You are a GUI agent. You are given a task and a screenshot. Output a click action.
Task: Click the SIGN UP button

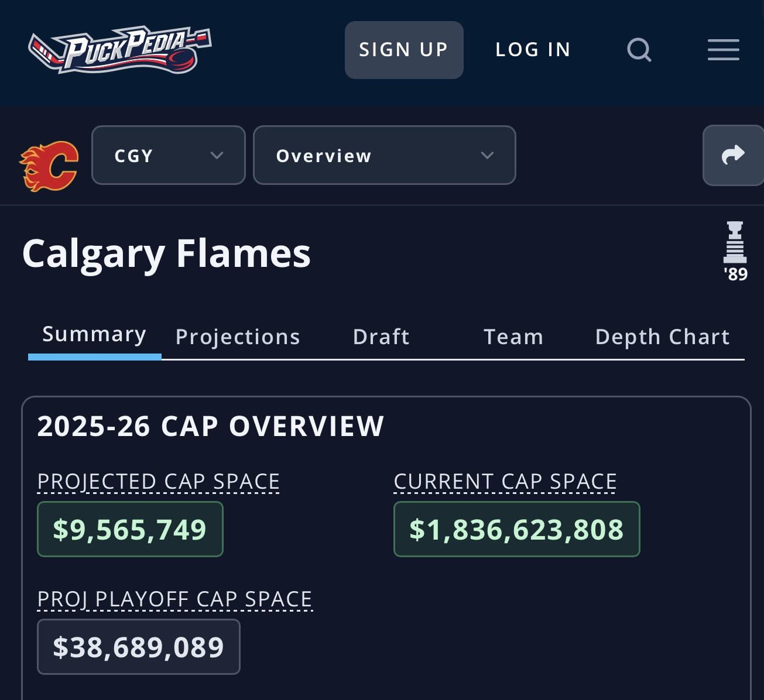pos(404,50)
